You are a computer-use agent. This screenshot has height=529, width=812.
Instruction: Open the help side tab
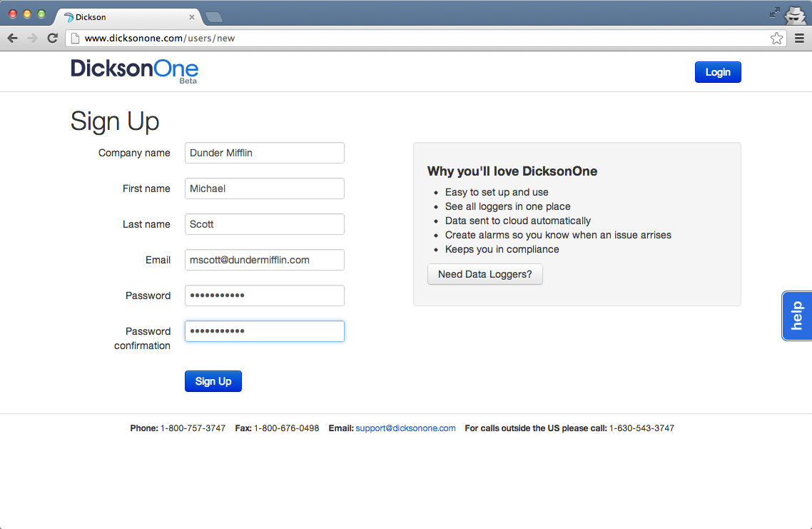click(796, 316)
